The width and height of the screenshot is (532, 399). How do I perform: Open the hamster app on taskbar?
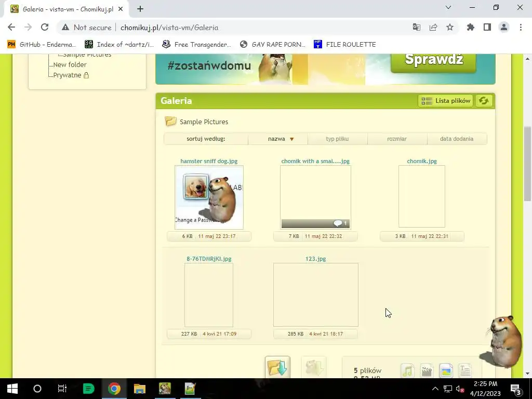point(165,389)
